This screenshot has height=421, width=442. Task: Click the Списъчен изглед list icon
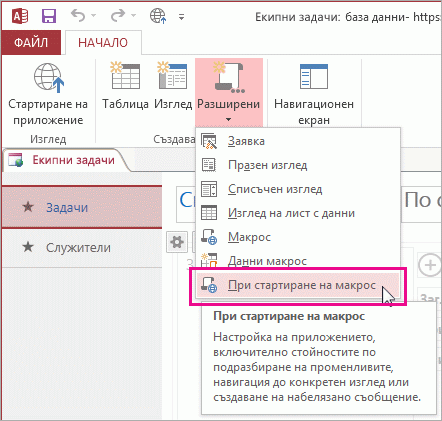click(x=209, y=189)
